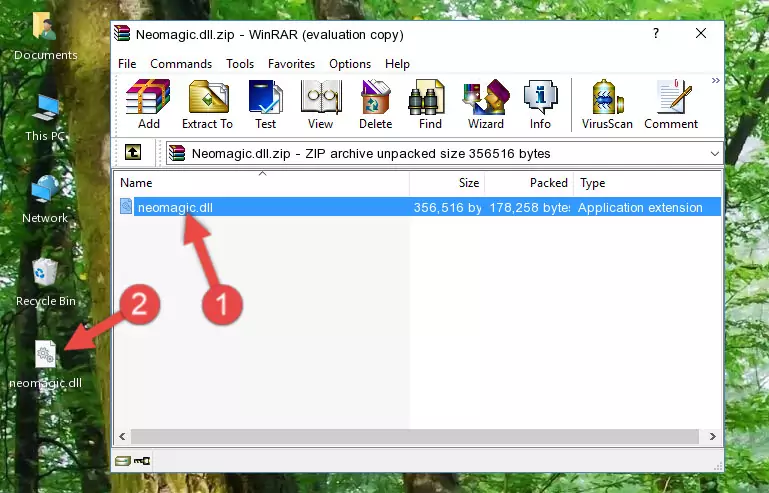Screen dimensions: 769x493
Task: Start VirusScan on the archive
Action: (x=607, y=104)
